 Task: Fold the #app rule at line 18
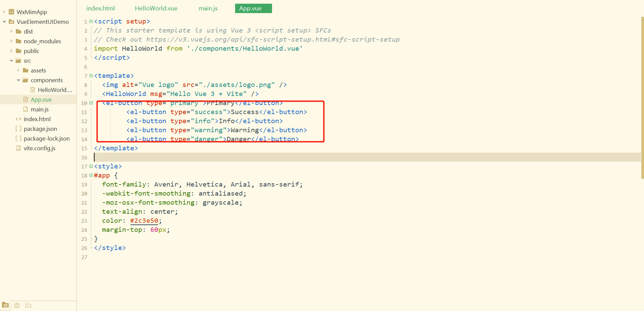tap(91, 175)
